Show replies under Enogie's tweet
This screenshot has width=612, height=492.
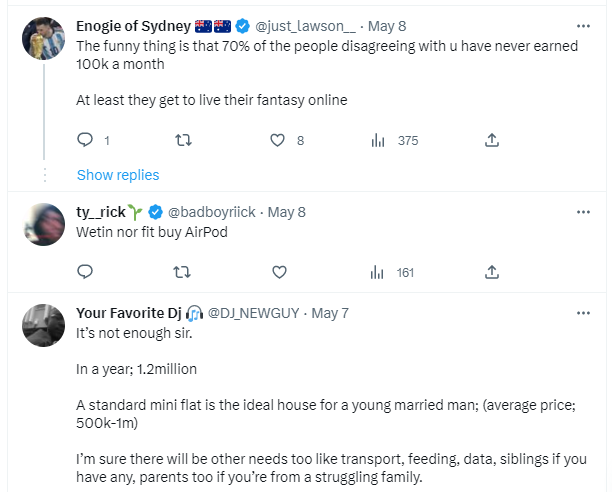[118, 175]
